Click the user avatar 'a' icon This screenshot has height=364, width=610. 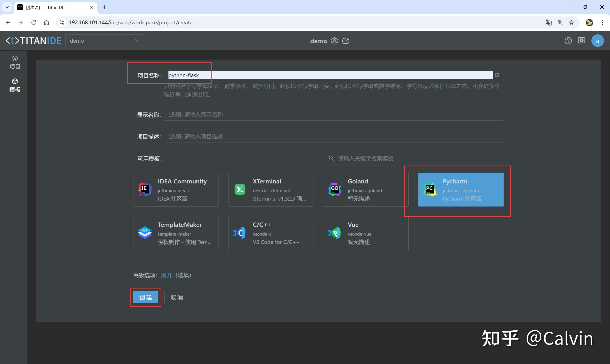coord(598,41)
